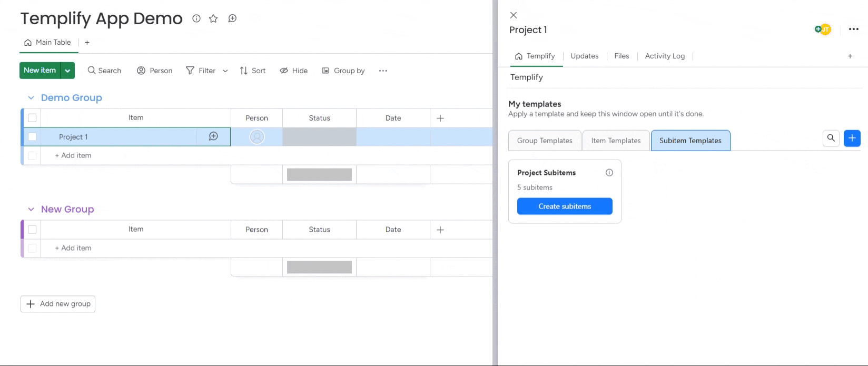Click Date column header in New Group
This screenshot has width=868, height=366.
393,230
